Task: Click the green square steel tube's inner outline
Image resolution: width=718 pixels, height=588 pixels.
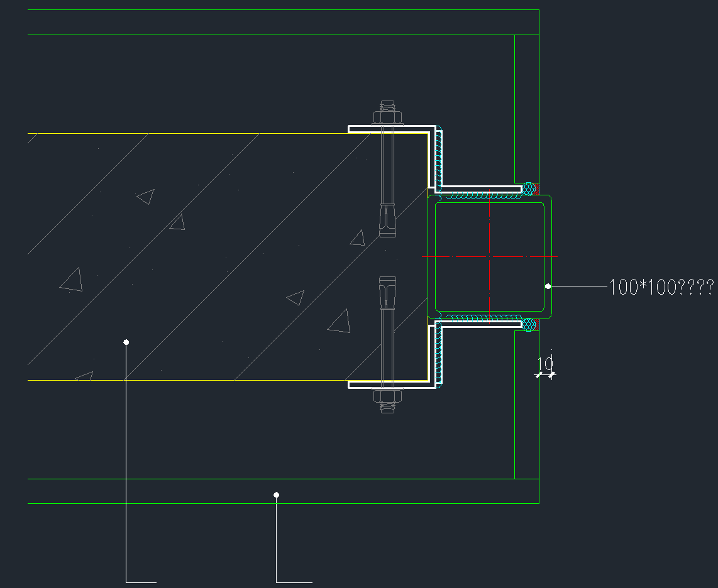Action: point(436,256)
